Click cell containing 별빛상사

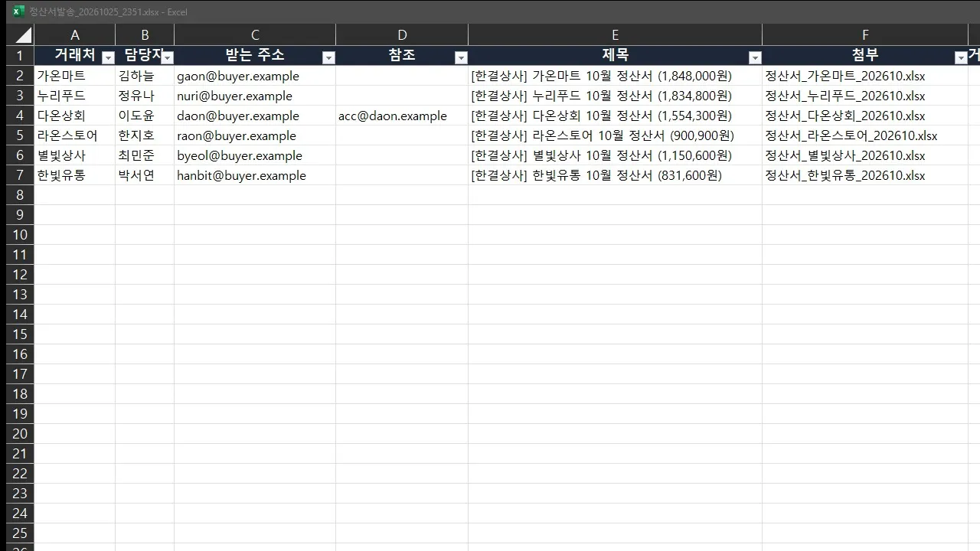click(75, 155)
